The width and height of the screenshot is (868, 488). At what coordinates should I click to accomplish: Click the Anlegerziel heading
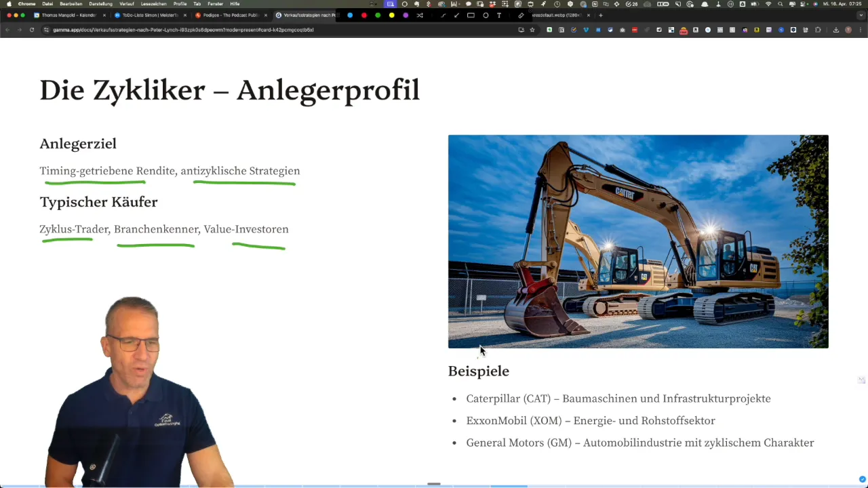pos(78,144)
